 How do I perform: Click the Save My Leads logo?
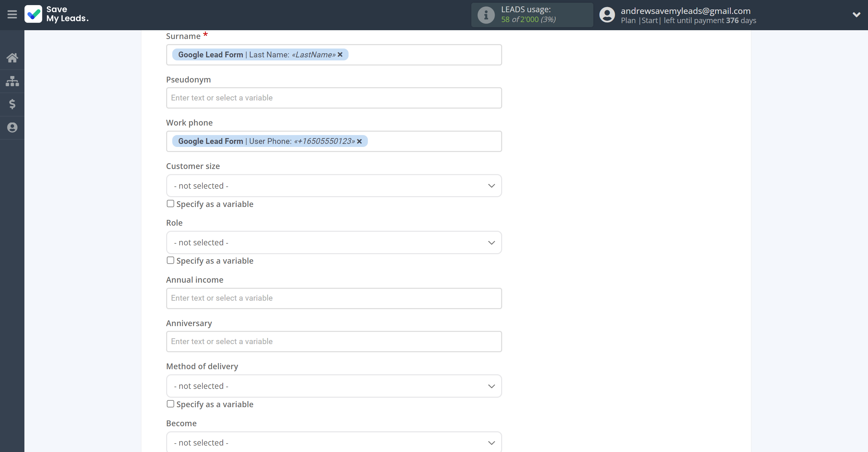pyautogui.click(x=57, y=14)
